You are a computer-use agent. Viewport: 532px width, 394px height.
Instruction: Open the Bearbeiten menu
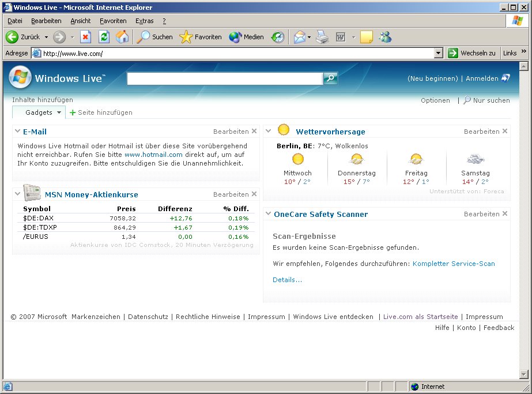tap(46, 21)
